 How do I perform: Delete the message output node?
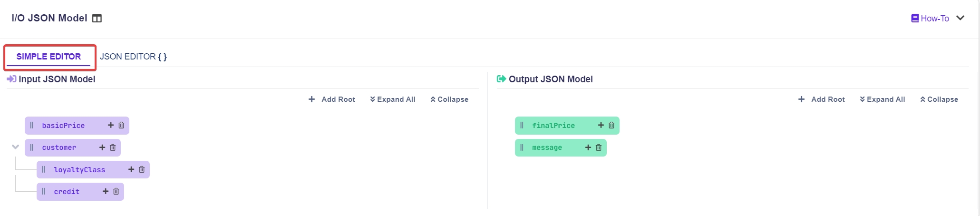tap(599, 147)
